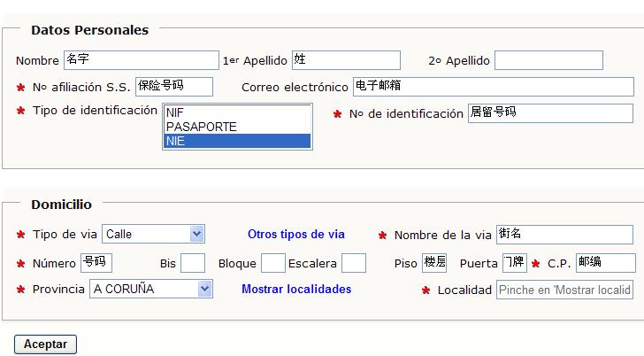Image resolution: width=644 pixels, height=356 pixels.
Task: Click the Nº de identificación field
Action: click(549, 113)
